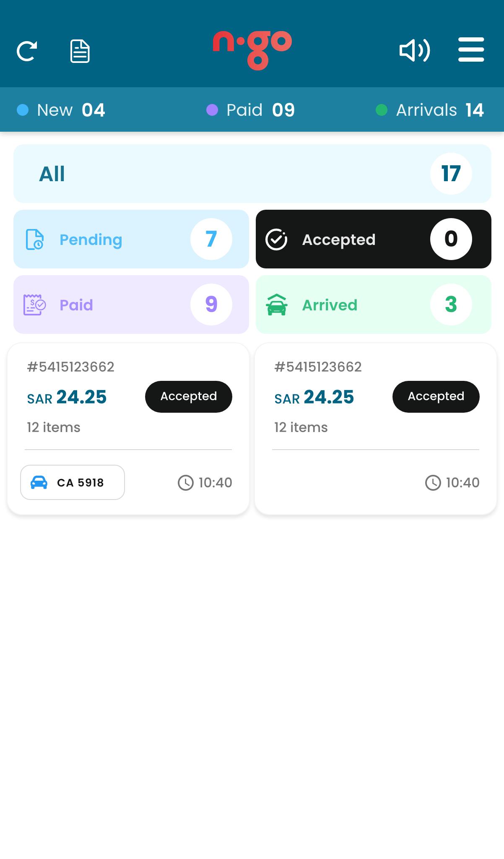Click the Pending document clock icon
The image size is (504, 859).
point(35,239)
